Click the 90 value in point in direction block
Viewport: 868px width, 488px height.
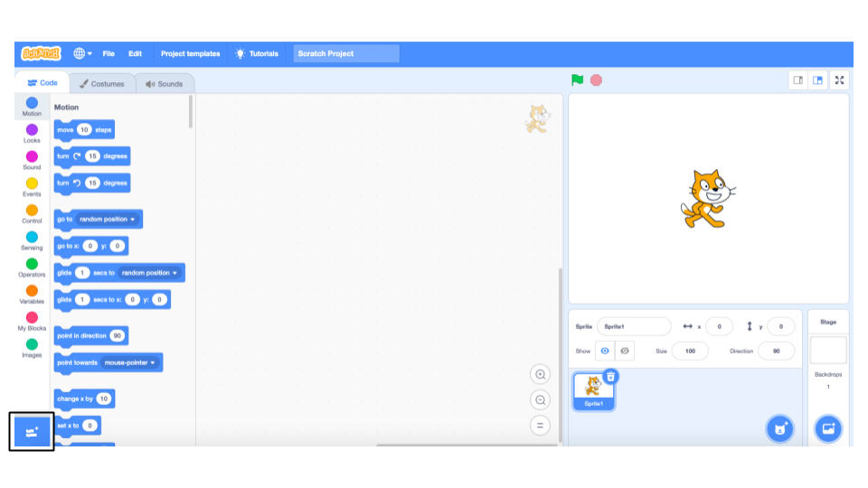click(x=117, y=336)
